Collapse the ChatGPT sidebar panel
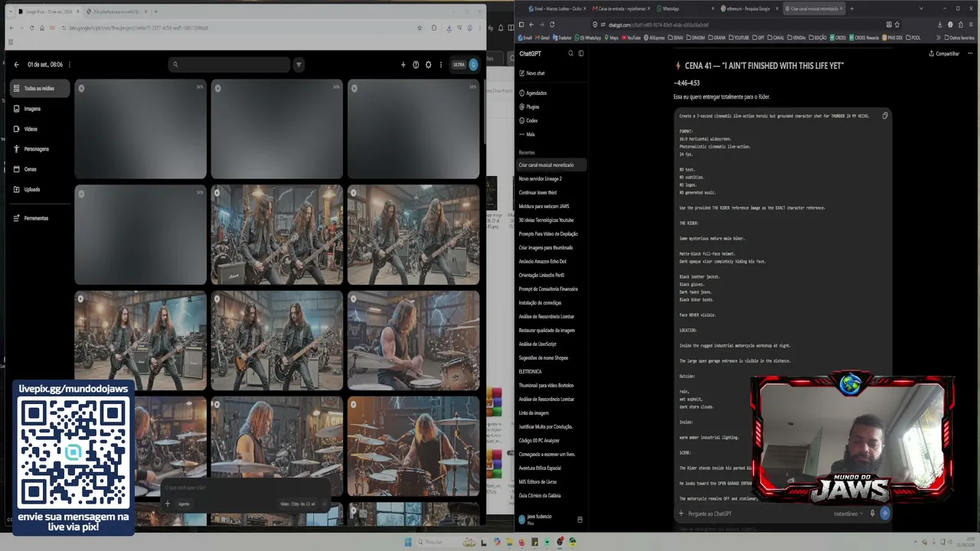Viewport: 980px width, 551px height. [x=581, y=54]
